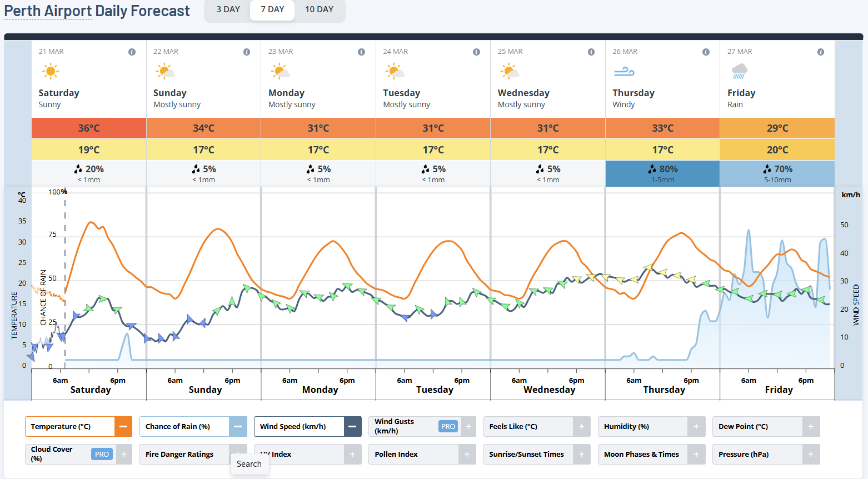This screenshot has width=868, height=479.
Task: Click Thursday's 80% rain chance blue cell
Action: click(x=662, y=173)
